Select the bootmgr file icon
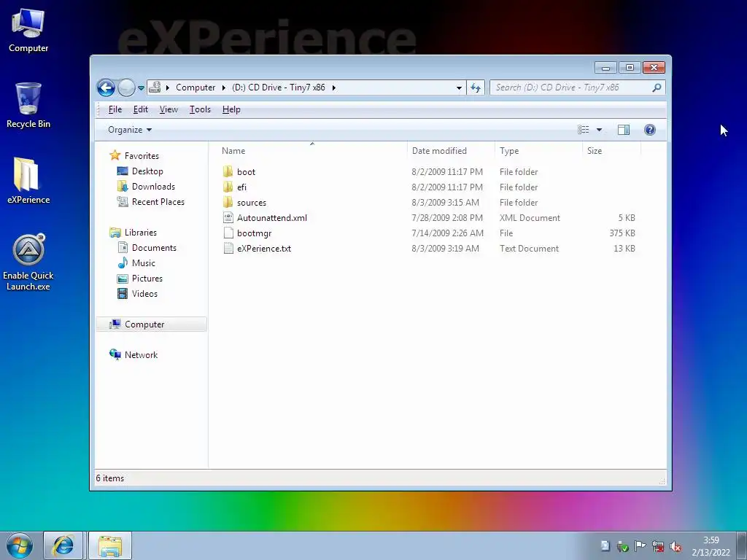The height and width of the screenshot is (560, 747). pyautogui.click(x=228, y=233)
